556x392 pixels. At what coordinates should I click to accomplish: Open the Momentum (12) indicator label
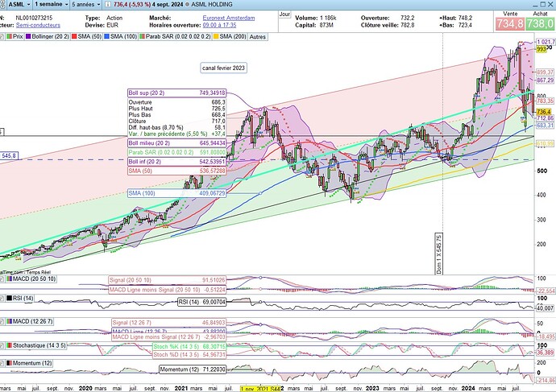click(x=32, y=363)
